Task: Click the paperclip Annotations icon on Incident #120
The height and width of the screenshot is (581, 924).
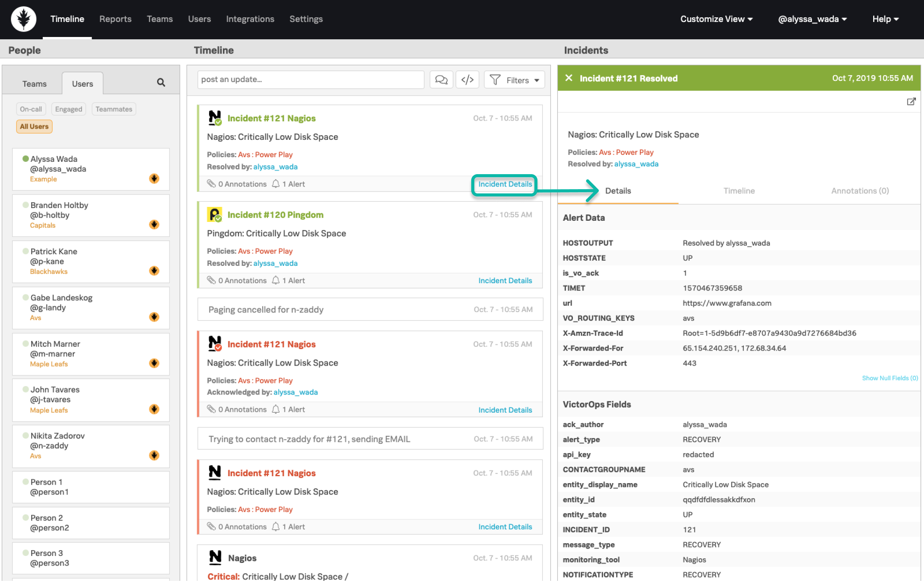Action: (212, 280)
